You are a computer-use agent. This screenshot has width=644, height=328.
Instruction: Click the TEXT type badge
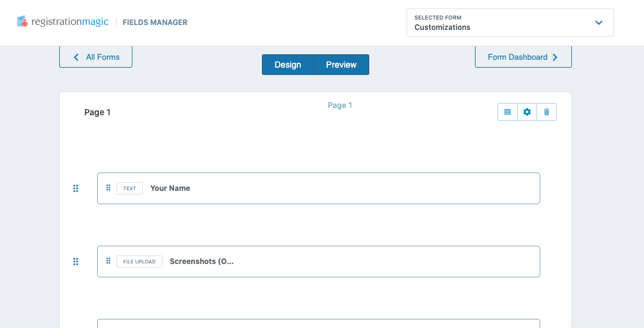(x=129, y=188)
